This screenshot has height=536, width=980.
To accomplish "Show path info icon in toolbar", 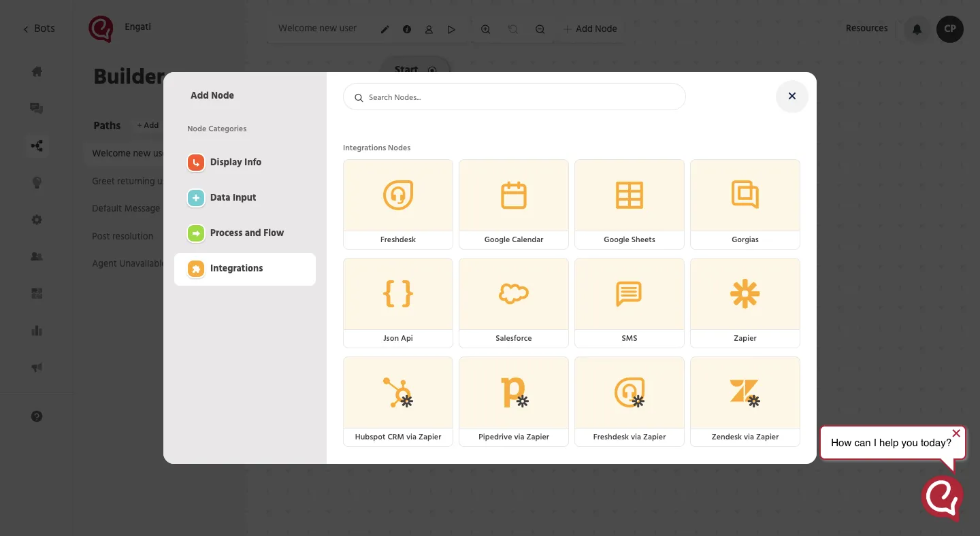I will (x=407, y=29).
